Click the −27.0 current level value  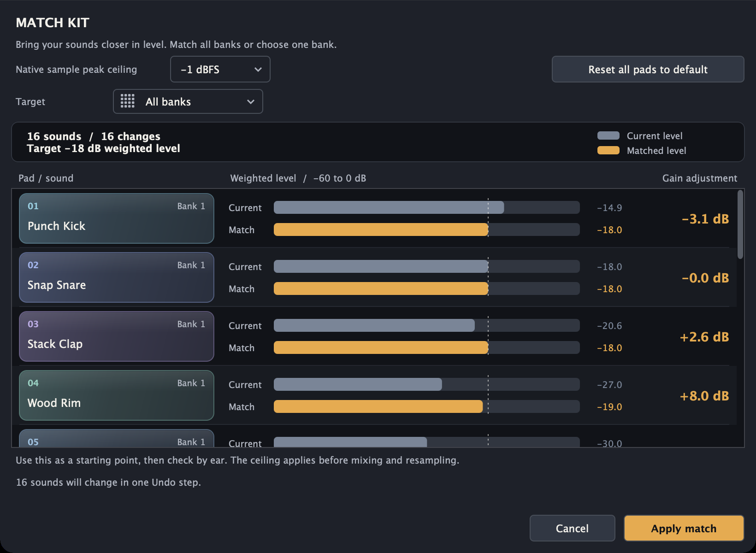609,385
